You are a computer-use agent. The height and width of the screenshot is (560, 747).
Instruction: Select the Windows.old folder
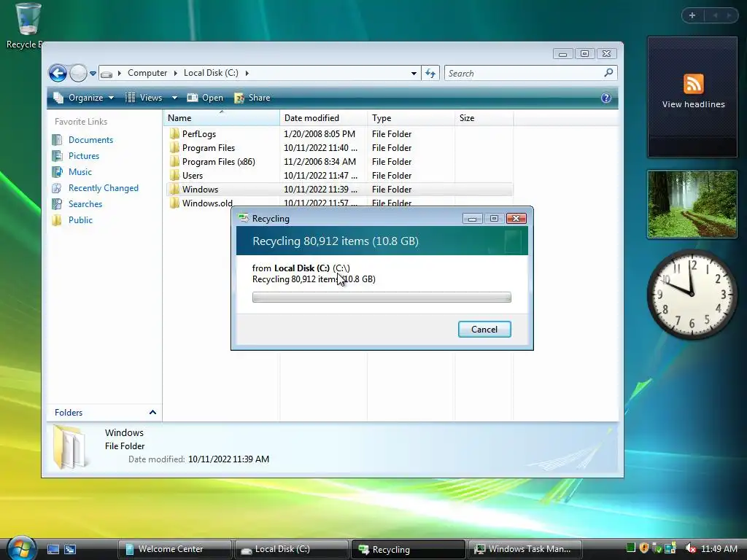tap(206, 203)
